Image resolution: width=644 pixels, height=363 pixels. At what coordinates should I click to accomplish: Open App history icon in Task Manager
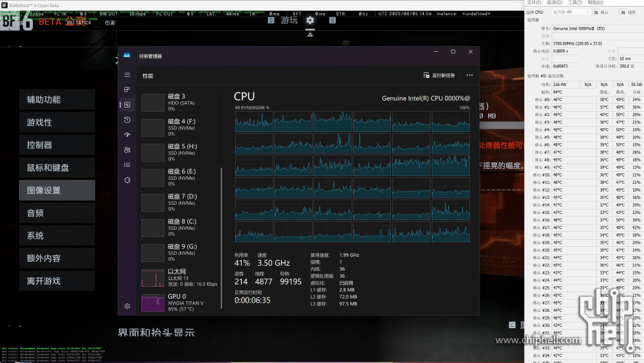tap(127, 119)
